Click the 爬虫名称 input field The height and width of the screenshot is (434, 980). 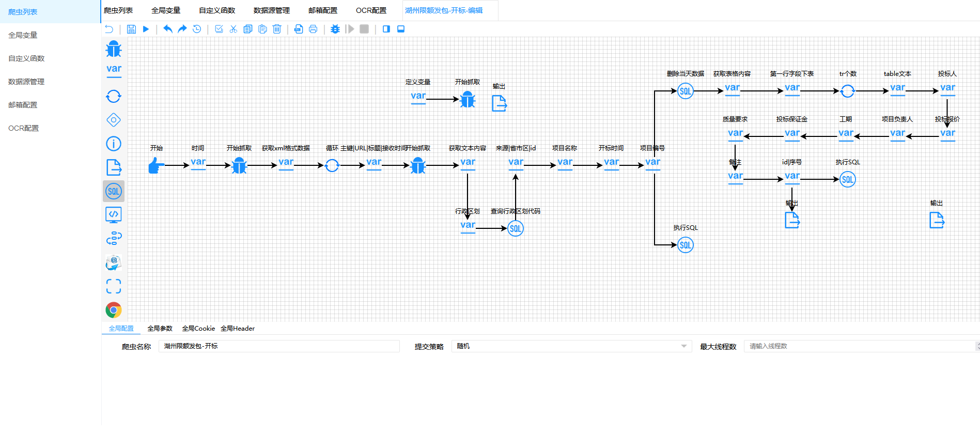279,346
